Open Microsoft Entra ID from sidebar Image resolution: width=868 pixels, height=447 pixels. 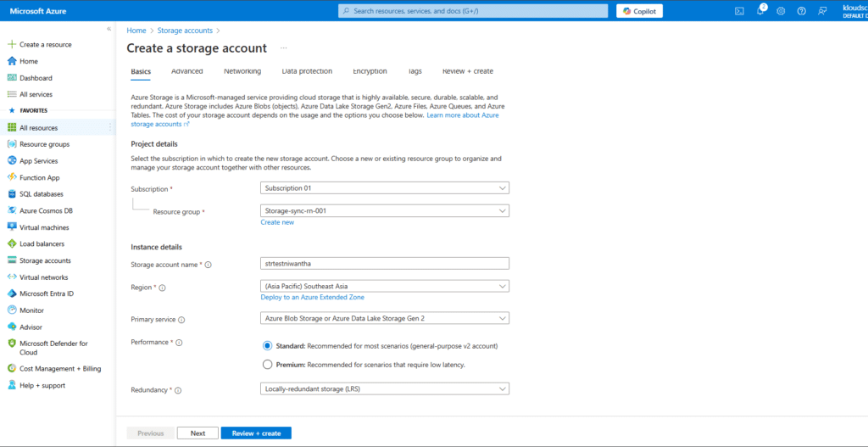pos(46,293)
